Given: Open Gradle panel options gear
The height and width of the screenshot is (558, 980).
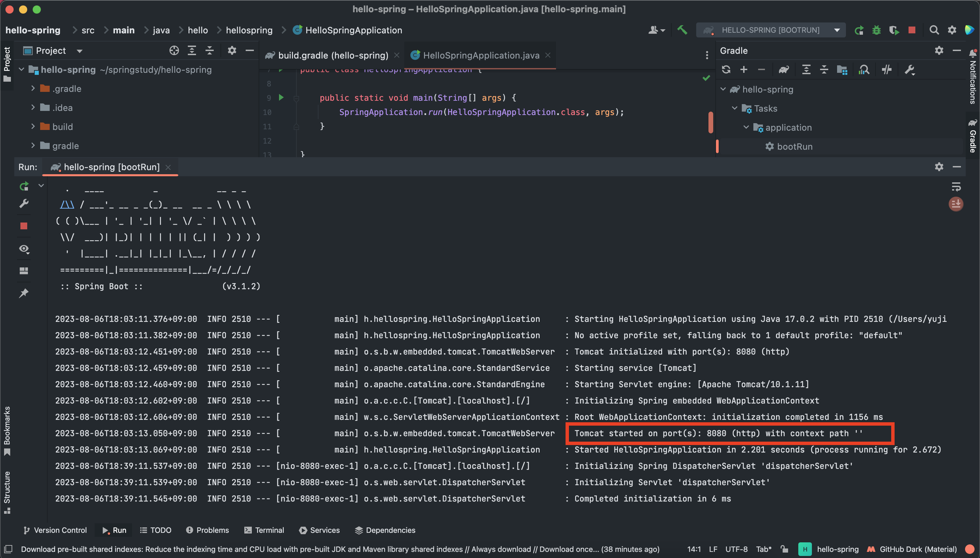Looking at the screenshot, I should coord(939,51).
